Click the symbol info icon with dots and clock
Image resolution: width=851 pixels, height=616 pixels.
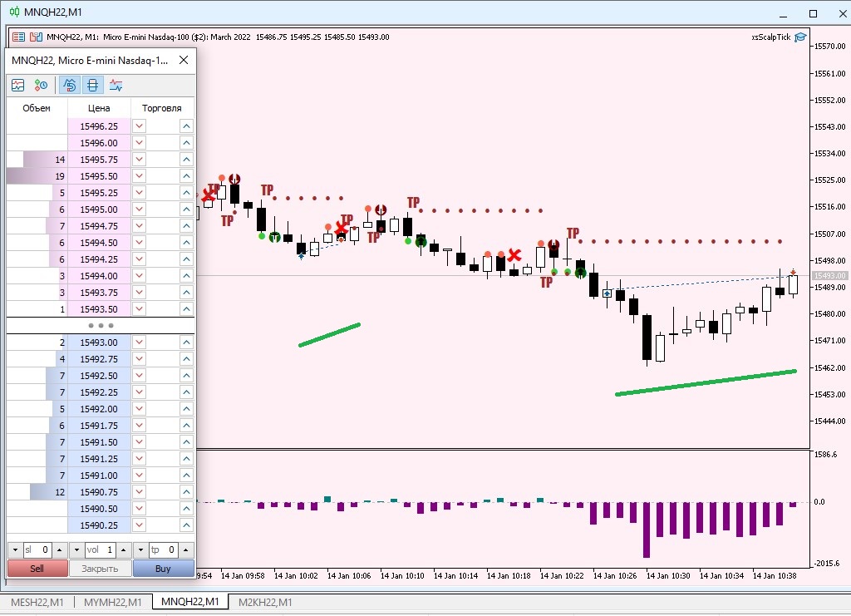tap(41, 85)
